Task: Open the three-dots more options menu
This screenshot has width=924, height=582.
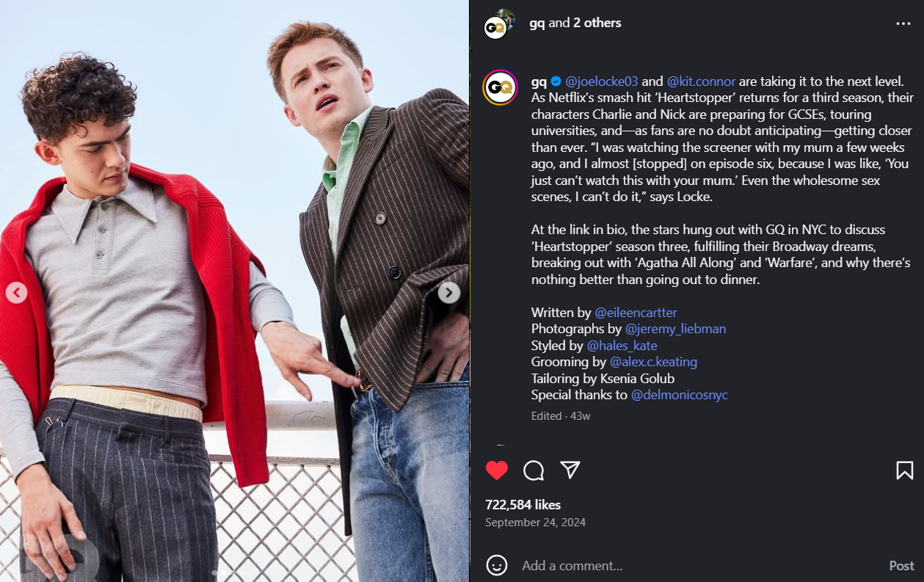Action: [903, 23]
